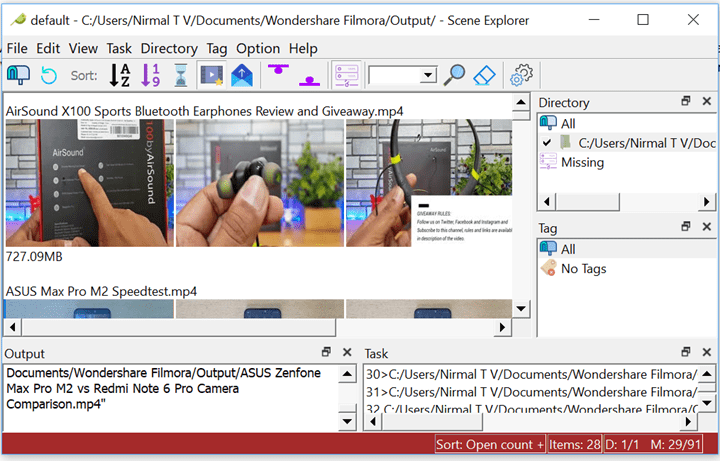Click the Task panel up scroll arrow
The width and height of the screenshot is (720, 461).
[x=707, y=374]
